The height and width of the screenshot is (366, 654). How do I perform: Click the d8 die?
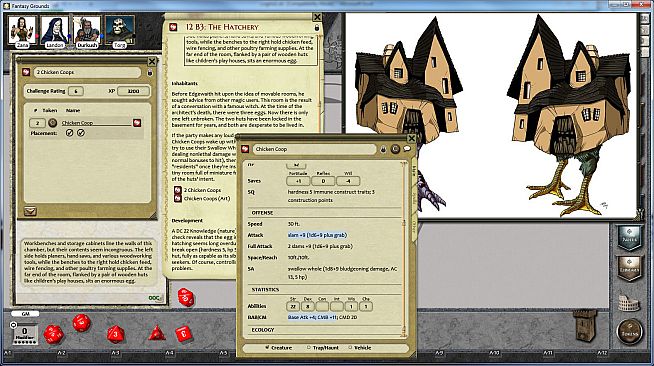pyautogui.click(x=116, y=334)
